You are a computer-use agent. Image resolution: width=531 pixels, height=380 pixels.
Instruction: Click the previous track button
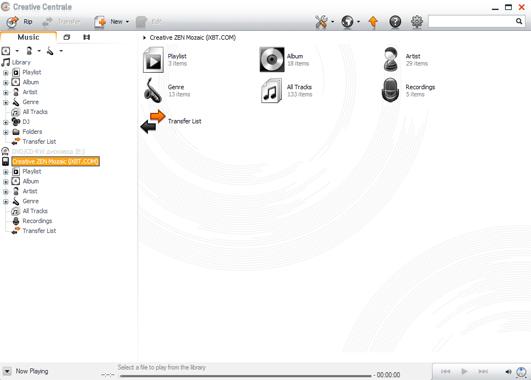point(445,372)
